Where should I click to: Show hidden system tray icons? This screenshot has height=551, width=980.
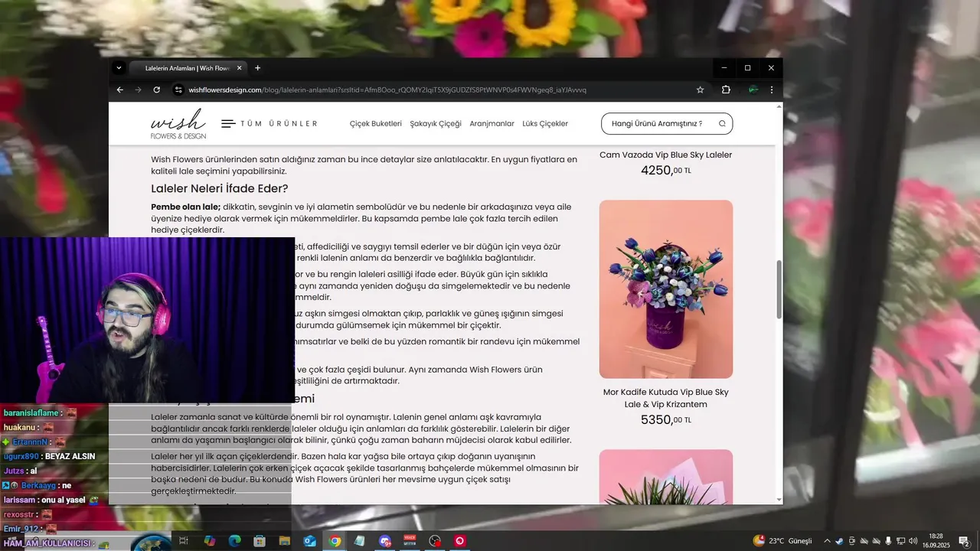click(x=827, y=541)
